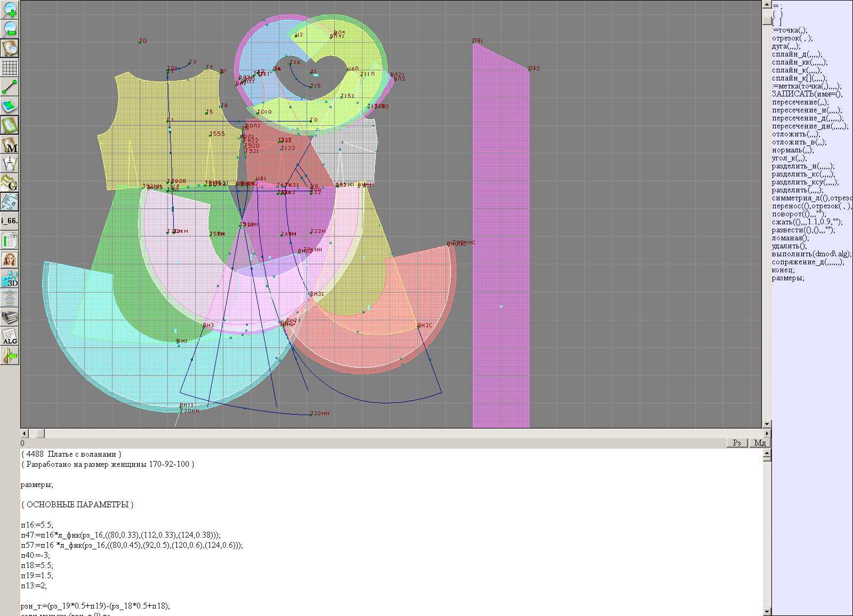Click the exit door arrow icon

[10, 355]
